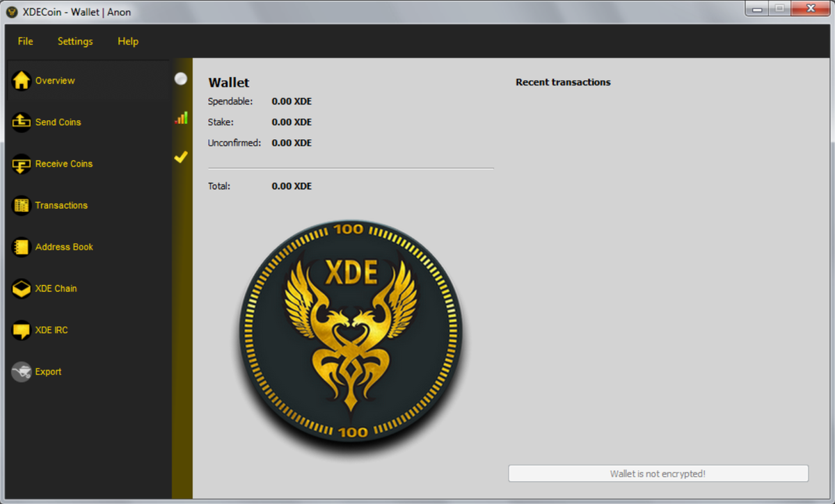Check the staking status indicator circle

point(181,79)
